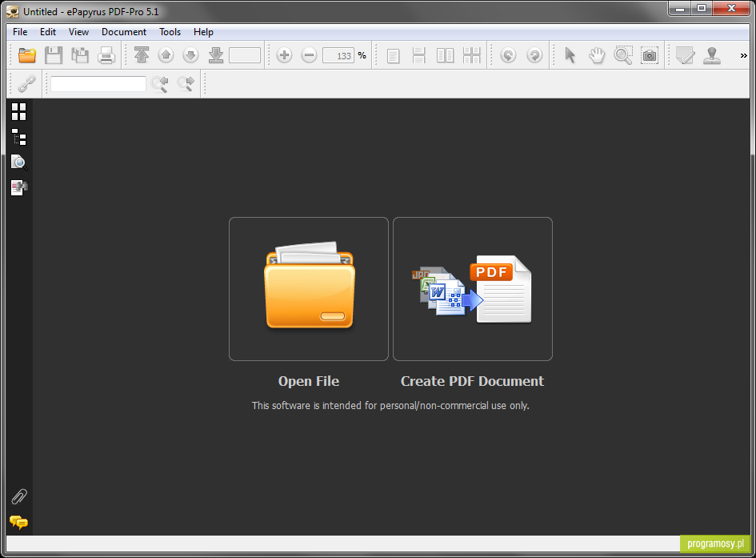Open the Help menu
756x558 pixels.
click(203, 32)
